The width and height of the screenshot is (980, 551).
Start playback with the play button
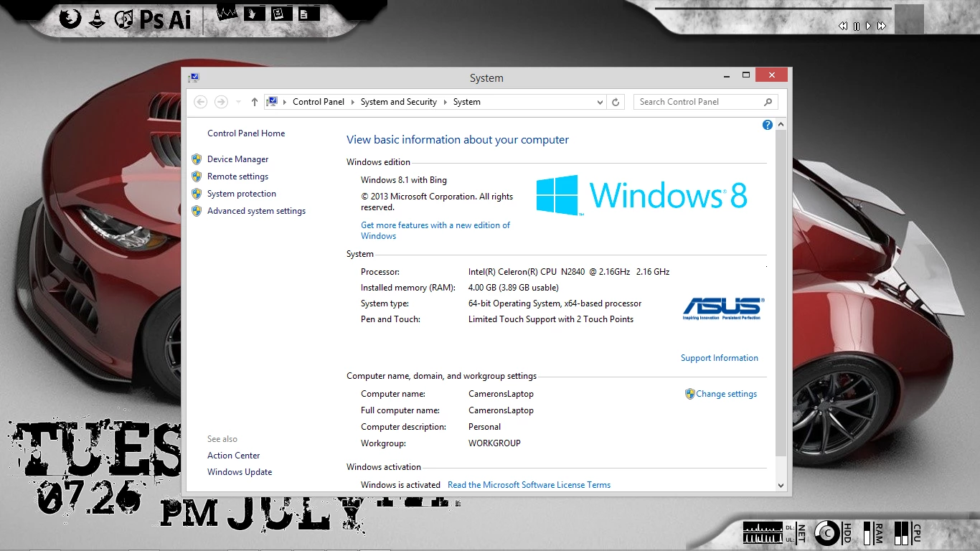pos(868,26)
